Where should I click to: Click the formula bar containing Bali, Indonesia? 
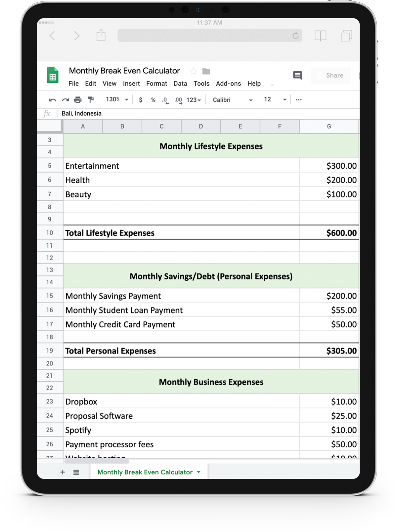point(210,113)
